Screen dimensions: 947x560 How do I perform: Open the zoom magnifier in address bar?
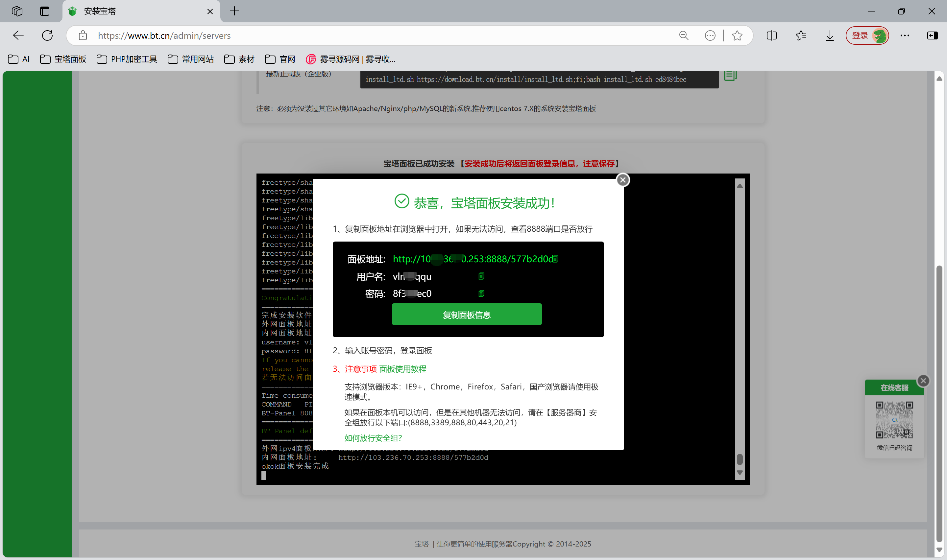click(684, 35)
